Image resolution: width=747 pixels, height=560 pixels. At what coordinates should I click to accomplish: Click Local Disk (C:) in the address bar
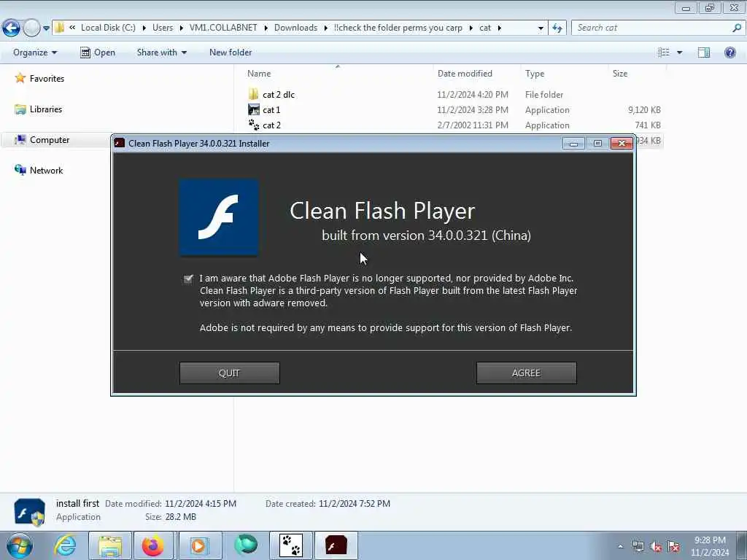pyautogui.click(x=108, y=28)
